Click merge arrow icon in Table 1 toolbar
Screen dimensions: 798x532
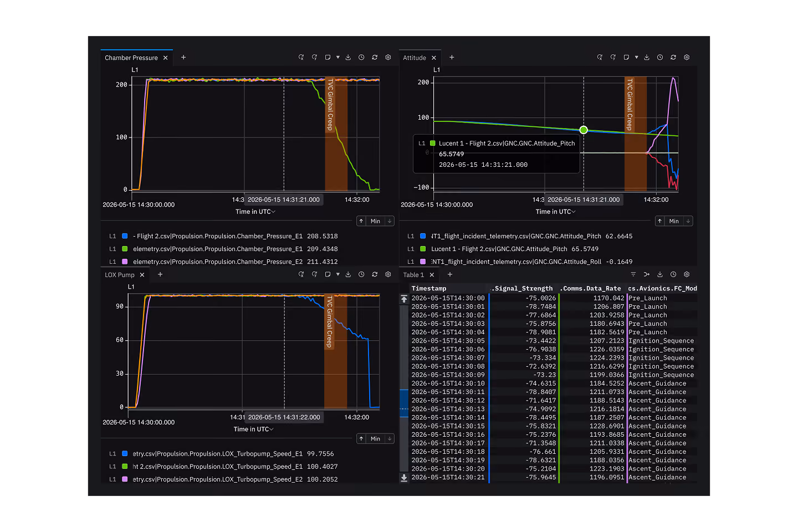(x=646, y=274)
